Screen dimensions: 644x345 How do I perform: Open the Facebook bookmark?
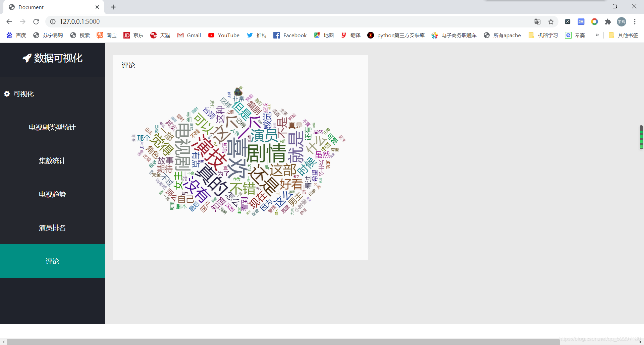290,35
